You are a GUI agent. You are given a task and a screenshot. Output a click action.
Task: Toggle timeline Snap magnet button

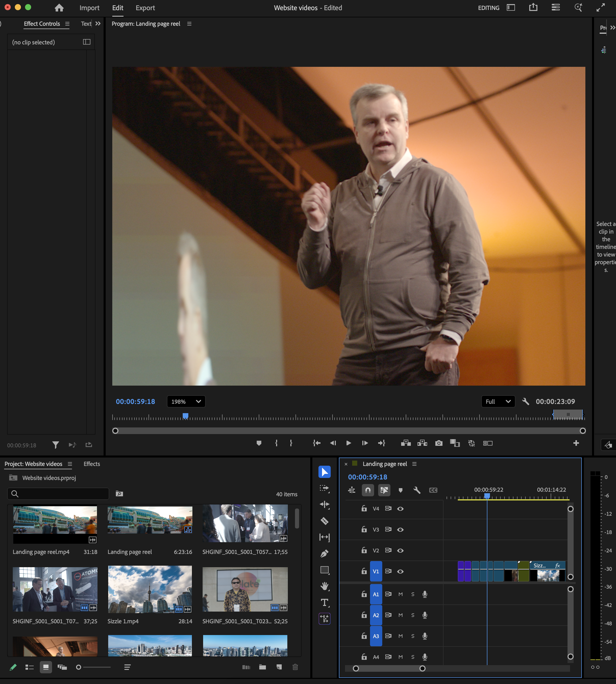(x=368, y=490)
